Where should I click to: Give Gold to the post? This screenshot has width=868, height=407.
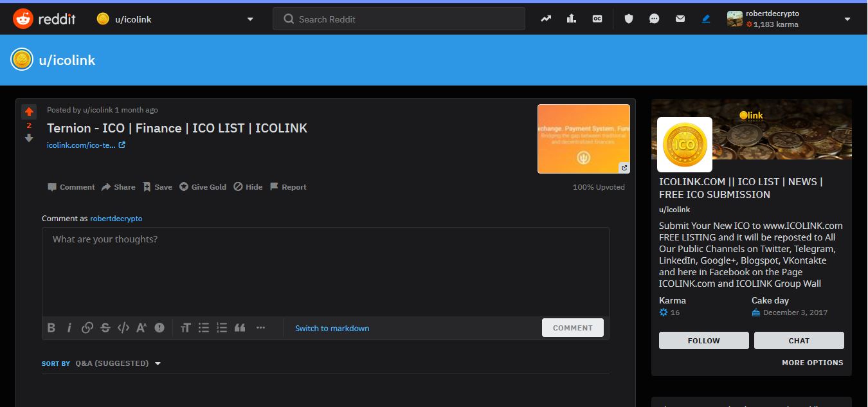203,187
